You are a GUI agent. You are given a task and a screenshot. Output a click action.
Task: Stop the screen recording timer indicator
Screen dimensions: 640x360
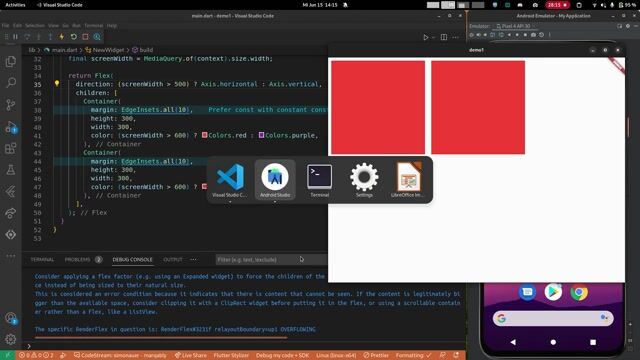(x=558, y=5)
